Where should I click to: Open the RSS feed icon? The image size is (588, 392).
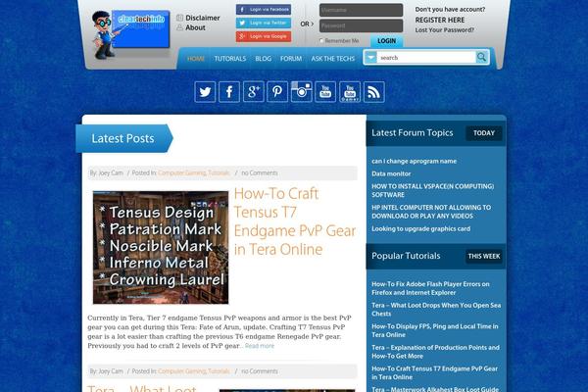pos(374,92)
